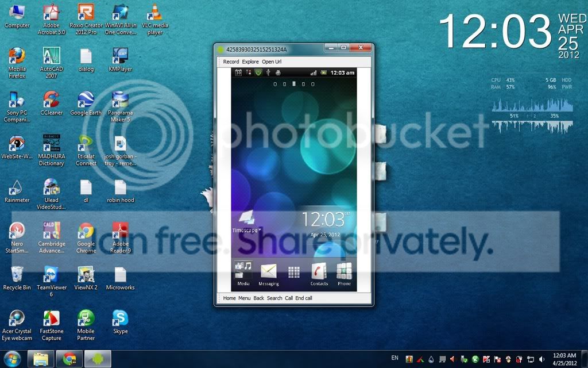
Task: Open the app drawer grid icon
Action: [293, 272]
